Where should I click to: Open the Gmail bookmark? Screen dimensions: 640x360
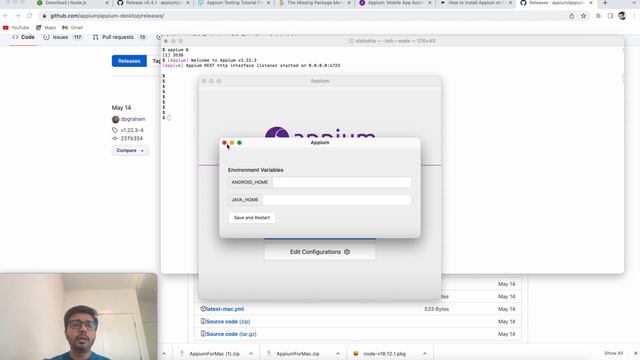[x=72, y=28]
